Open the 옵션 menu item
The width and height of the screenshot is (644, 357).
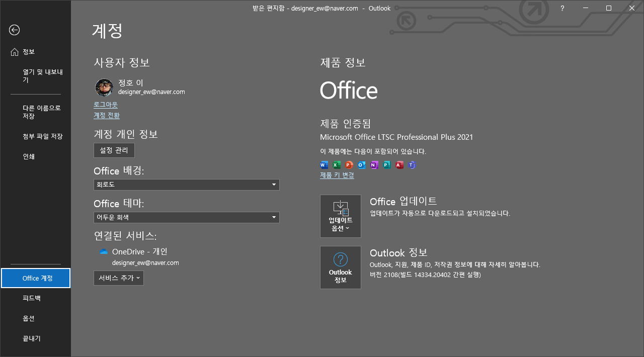click(35, 318)
